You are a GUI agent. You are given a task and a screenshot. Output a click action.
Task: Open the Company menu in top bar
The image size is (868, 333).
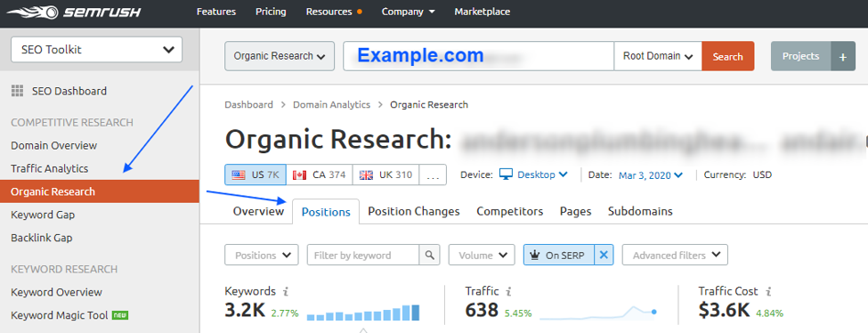click(408, 12)
